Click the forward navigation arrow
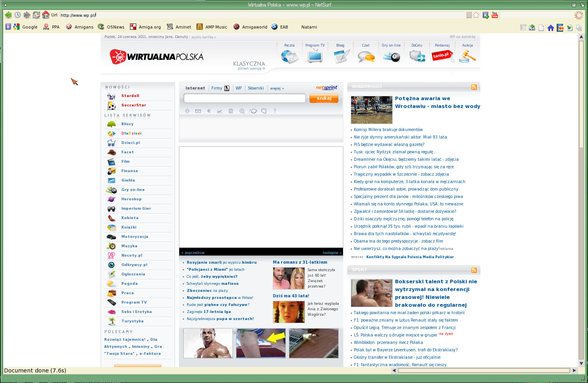The height and width of the screenshot is (383, 588). pyautogui.click(x=27, y=15)
